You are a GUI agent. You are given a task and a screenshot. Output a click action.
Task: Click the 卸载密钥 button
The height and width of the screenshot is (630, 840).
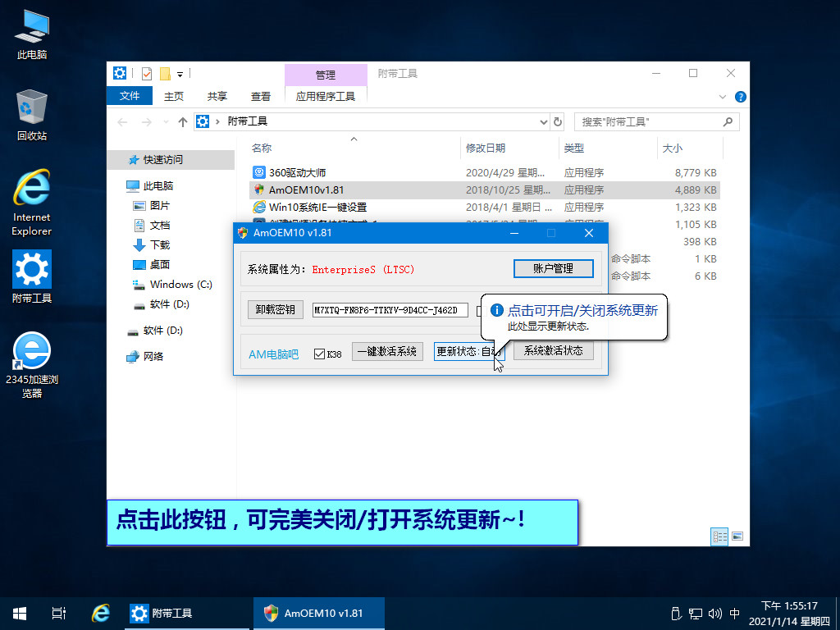coord(276,309)
